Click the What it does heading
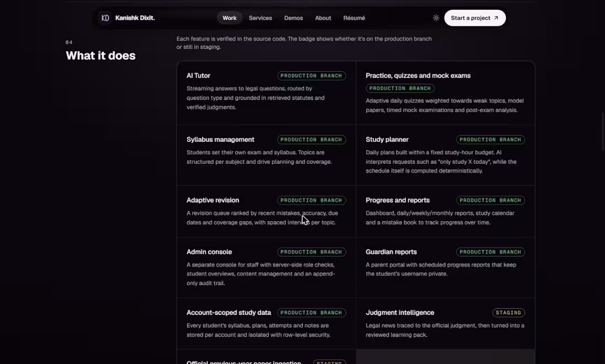The width and height of the screenshot is (605, 364). [100, 56]
